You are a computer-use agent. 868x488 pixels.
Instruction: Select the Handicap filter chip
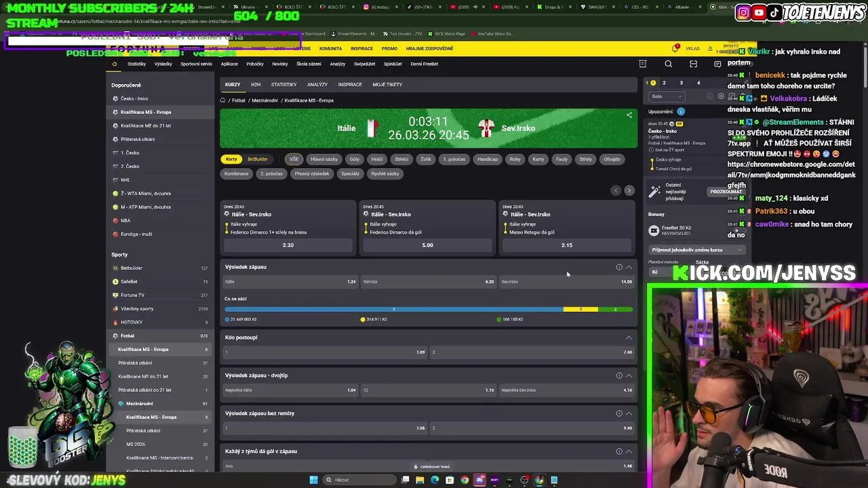click(x=488, y=159)
